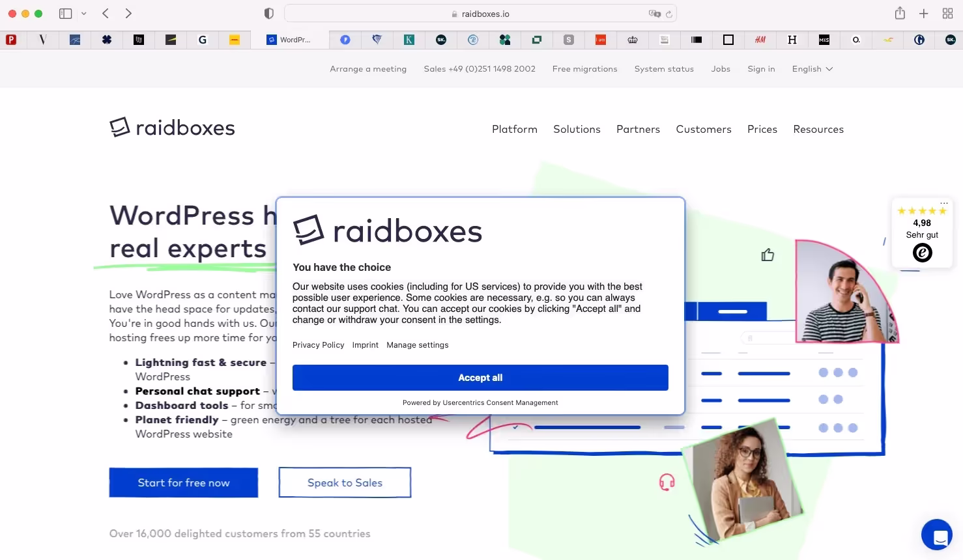Show tab overview grid icon

(947, 14)
